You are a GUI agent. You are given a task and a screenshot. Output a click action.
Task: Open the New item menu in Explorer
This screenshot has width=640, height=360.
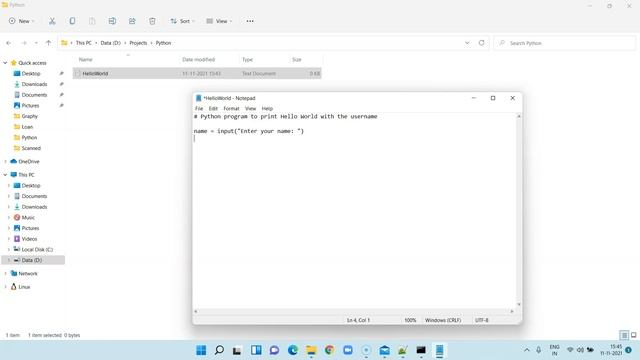(21, 21)
